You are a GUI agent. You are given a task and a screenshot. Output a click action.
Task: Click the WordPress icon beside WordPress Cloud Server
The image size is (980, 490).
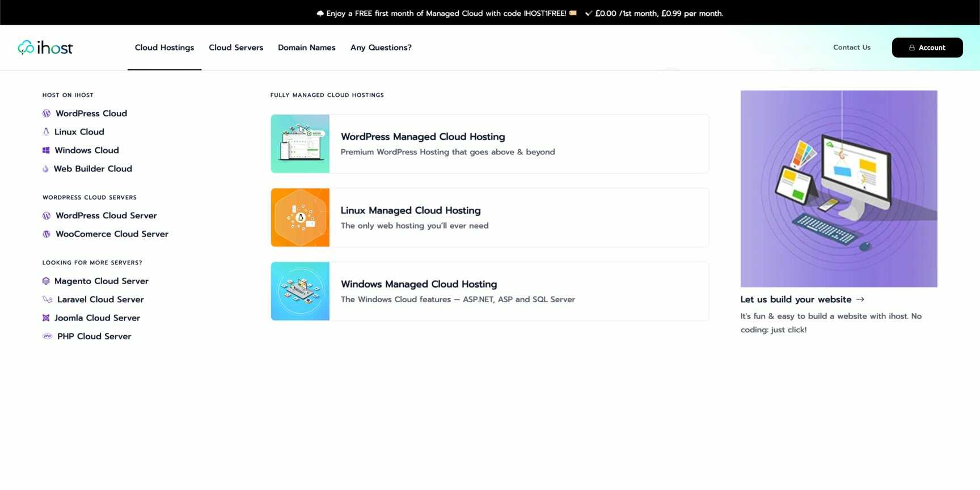tap(47, 216)
